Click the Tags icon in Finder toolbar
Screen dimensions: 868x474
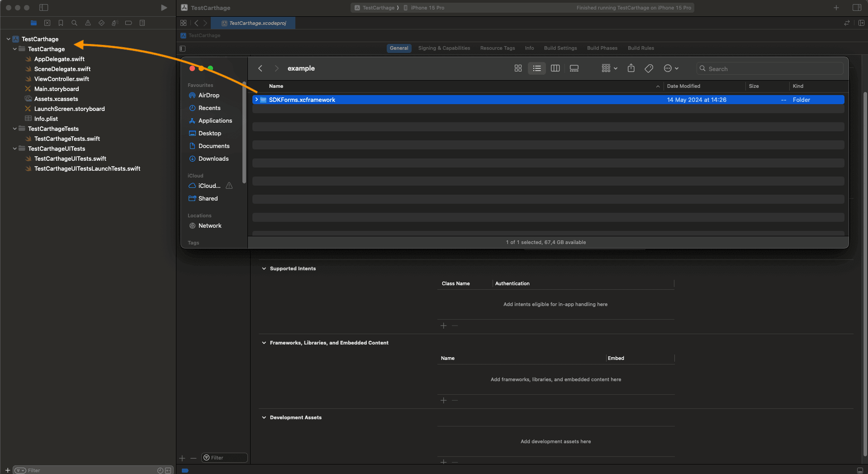pyautogui.click(x=649, y=68)
